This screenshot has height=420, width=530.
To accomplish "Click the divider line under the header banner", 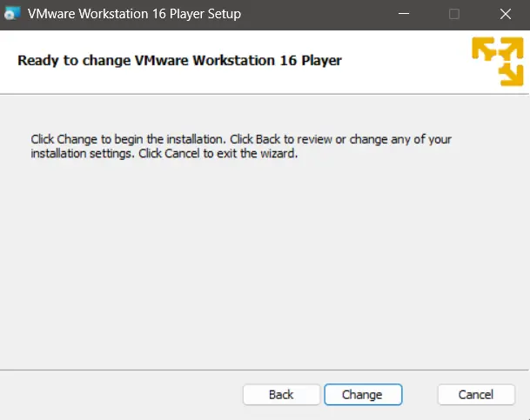I will pyautogui.click(x=261, y=93).
